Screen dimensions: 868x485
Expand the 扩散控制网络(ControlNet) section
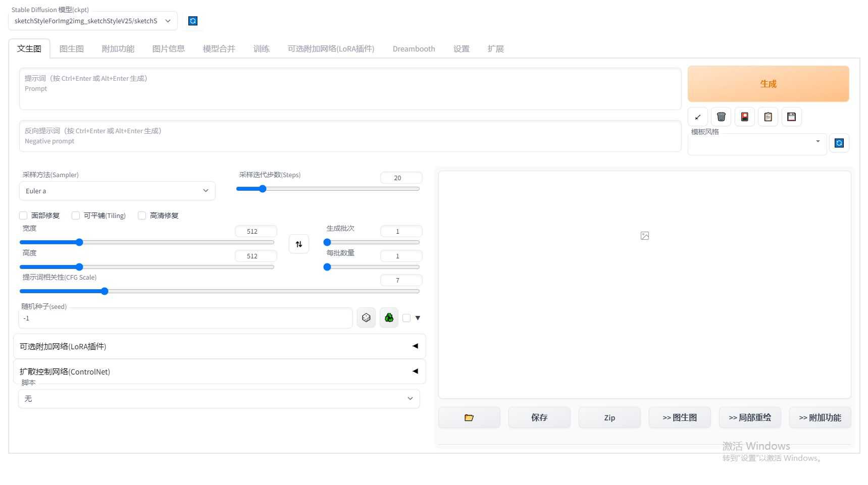[x=219, y=371]
